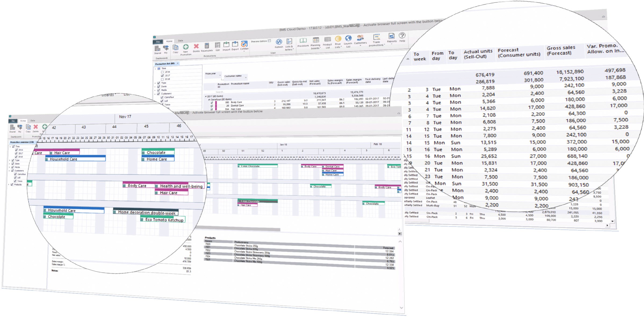Collapse ribbon chevron in Promotion overview window

(x=399, y=113)
